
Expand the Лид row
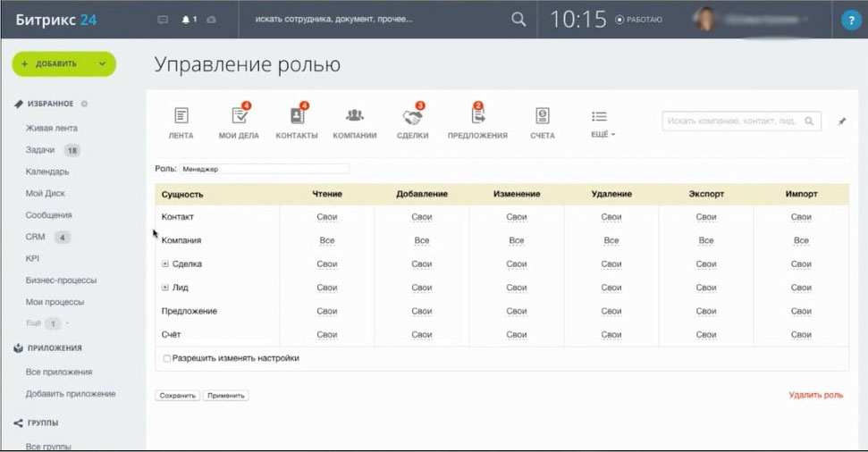click(165, 288)
